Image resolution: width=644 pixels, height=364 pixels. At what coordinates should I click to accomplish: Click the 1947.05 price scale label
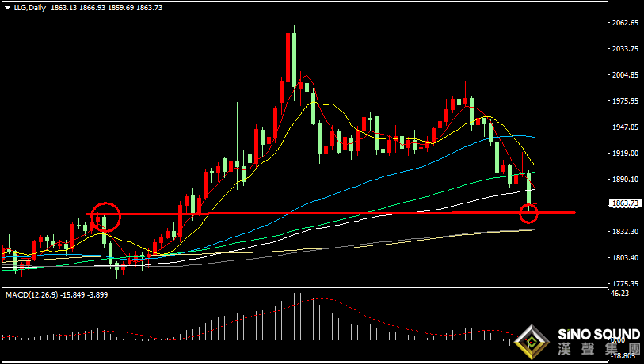tap(625, 127)
